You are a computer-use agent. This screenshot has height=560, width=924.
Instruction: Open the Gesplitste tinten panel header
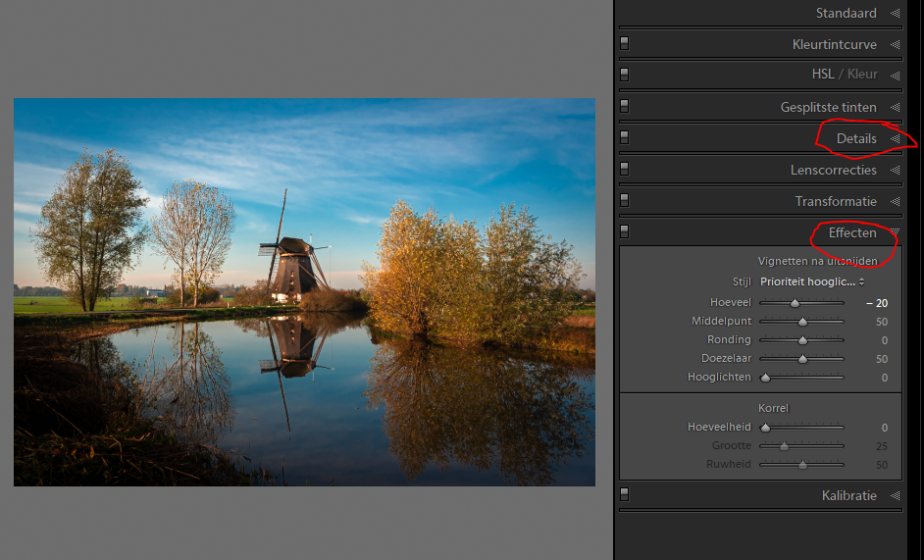coord(828,108)
